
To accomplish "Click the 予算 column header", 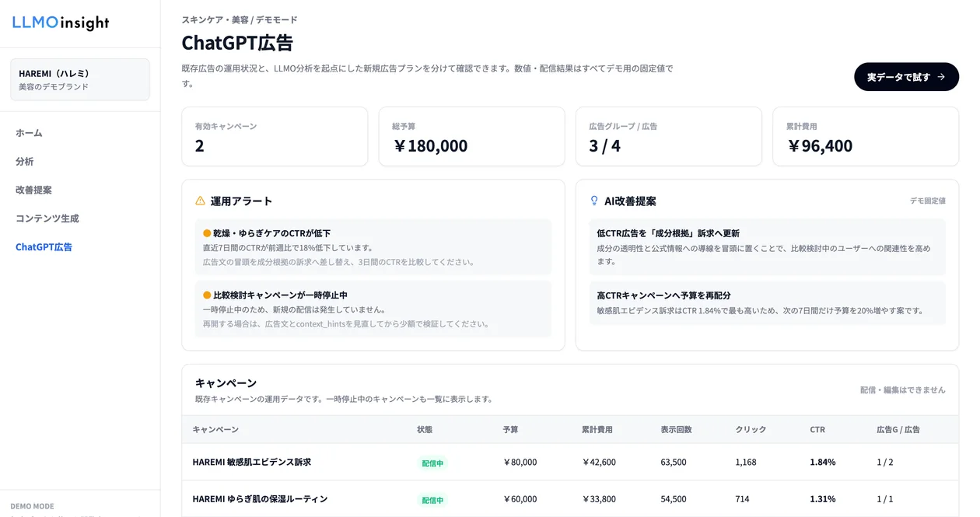I will [510, 430].
